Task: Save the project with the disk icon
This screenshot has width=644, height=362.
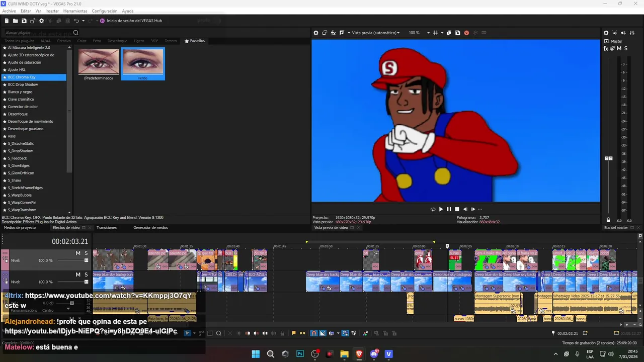Action: coord(24,21)
